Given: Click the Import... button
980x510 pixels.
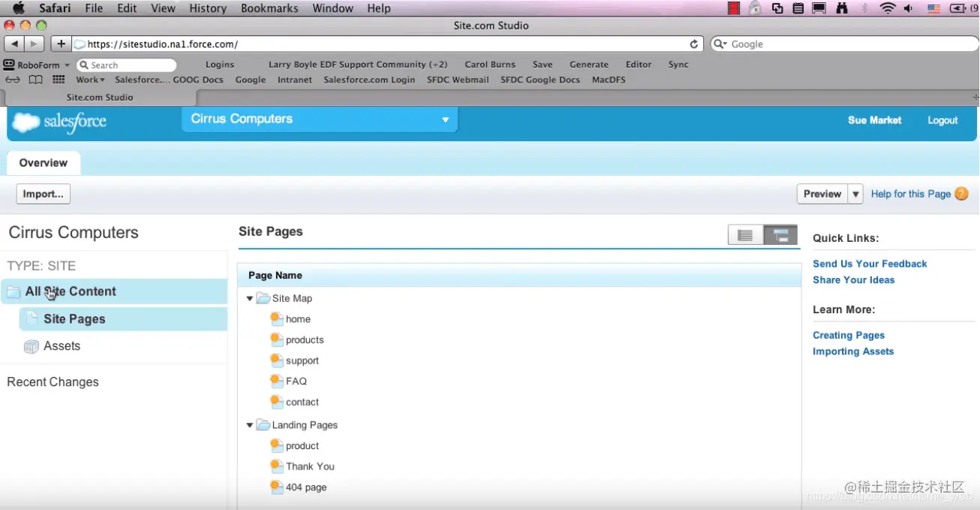Looking at the screenshot, I should pyautogui.click(x=43, y=194).
